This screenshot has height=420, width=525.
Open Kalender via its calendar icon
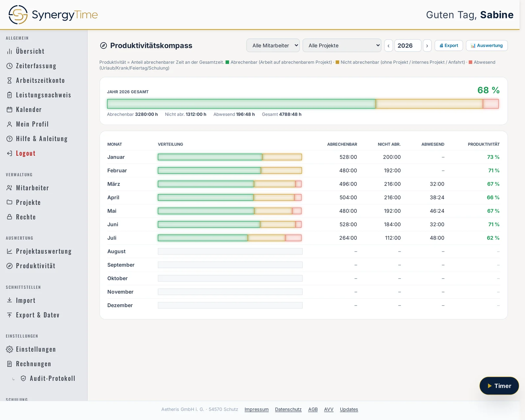pyautogui.click(x=10, y=110)
